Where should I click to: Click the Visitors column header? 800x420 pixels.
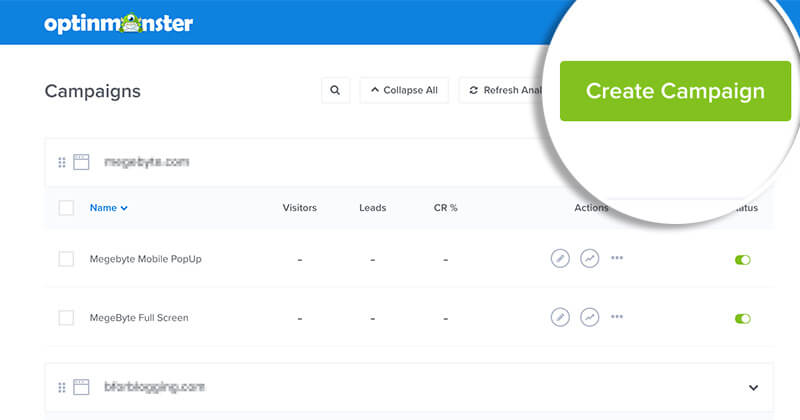(x=299, y=208)
